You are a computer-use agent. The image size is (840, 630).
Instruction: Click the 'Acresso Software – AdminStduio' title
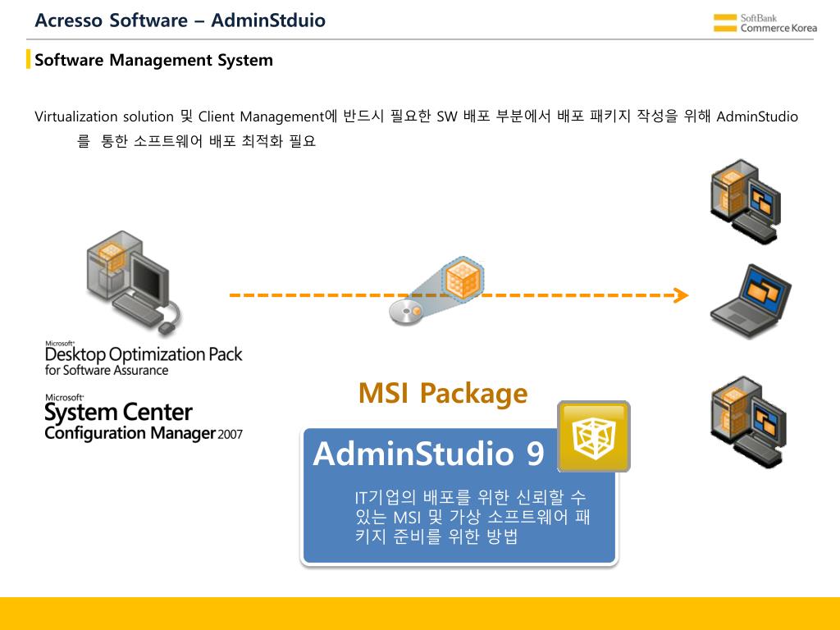[180, 21]
